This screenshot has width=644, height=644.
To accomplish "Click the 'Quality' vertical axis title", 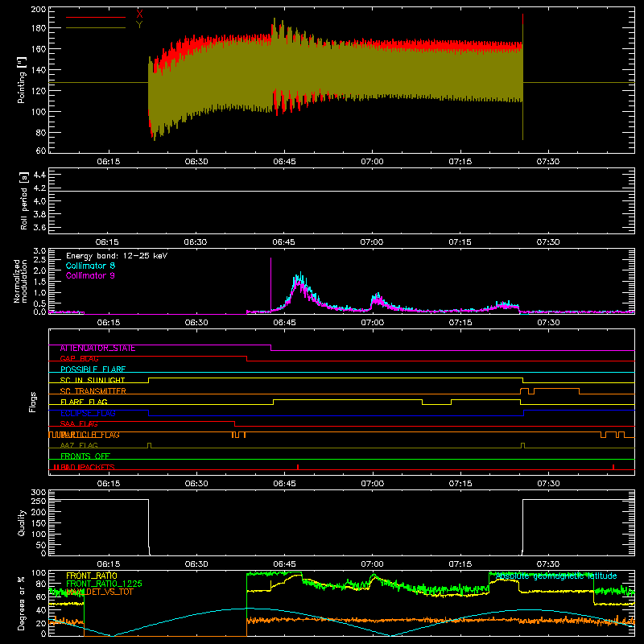I will (x=22, y=522).
